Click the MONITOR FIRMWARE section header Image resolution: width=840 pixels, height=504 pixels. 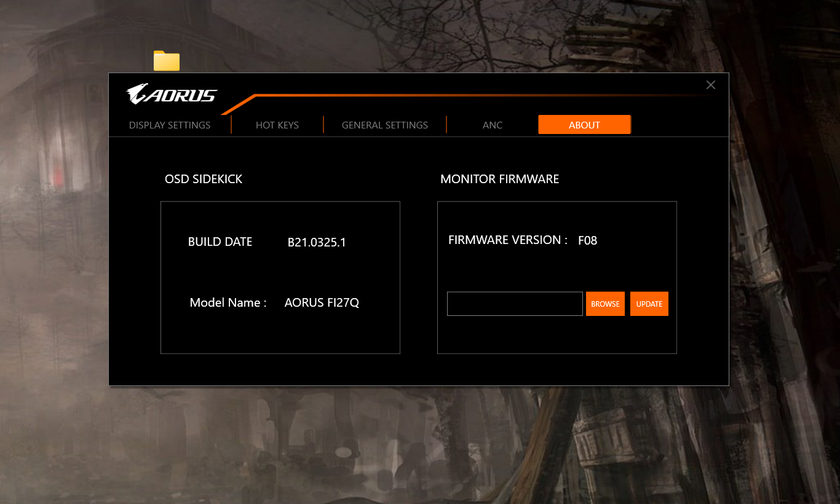tap(500, 179)
